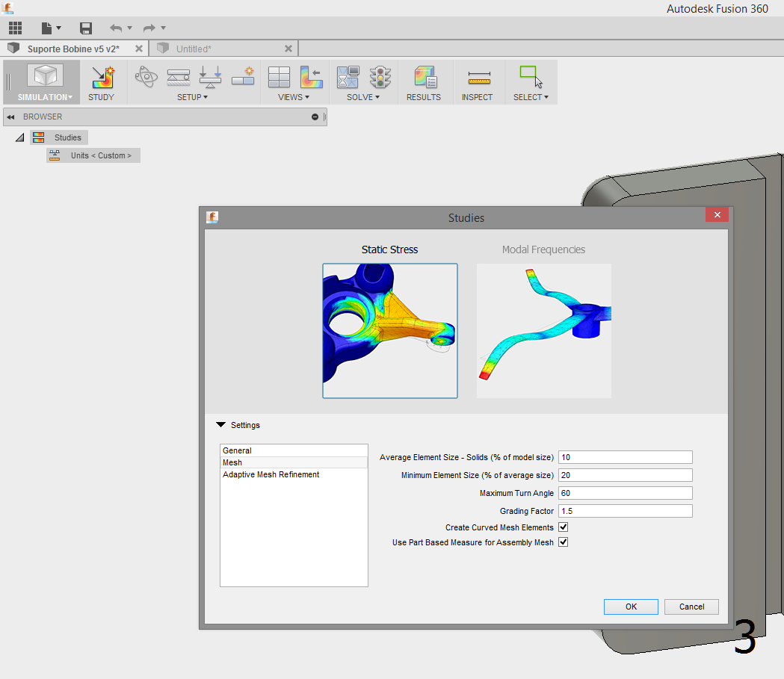Screen dimensions: 784x679
Task: Click the Save icon
Action: coord(85,28)
